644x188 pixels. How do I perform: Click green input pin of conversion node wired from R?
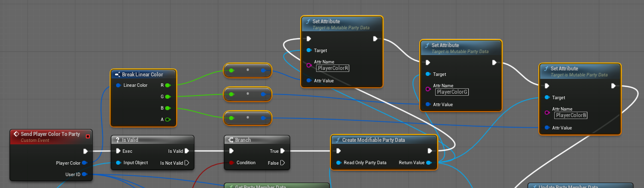[x=231, y=70]
